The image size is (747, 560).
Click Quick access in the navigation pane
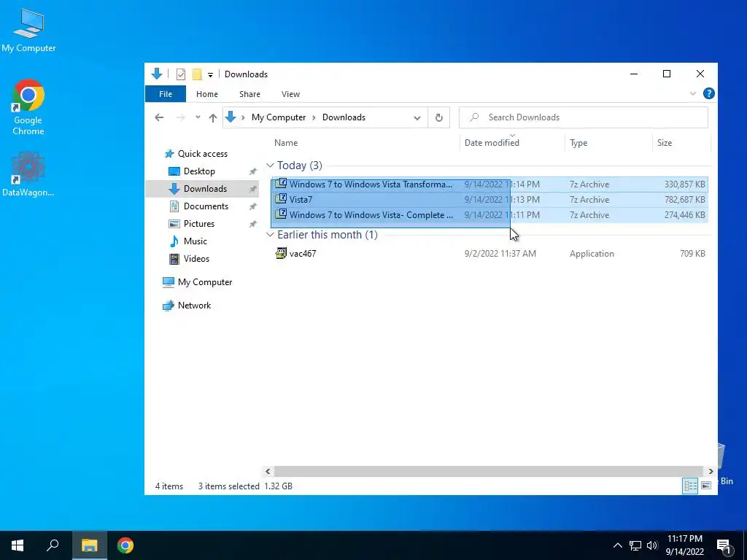[203, 153]
